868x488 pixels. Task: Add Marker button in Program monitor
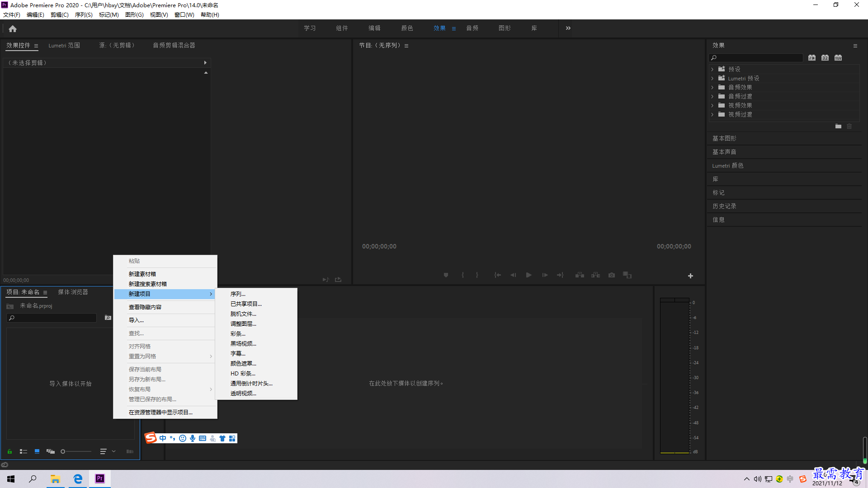point(446,275)
